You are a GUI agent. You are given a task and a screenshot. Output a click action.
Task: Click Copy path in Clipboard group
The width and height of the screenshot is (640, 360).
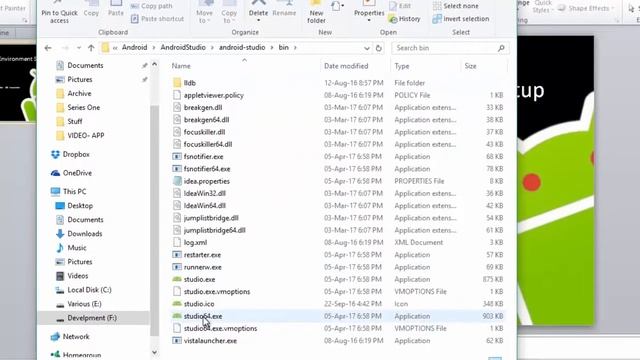pos(152,6)
